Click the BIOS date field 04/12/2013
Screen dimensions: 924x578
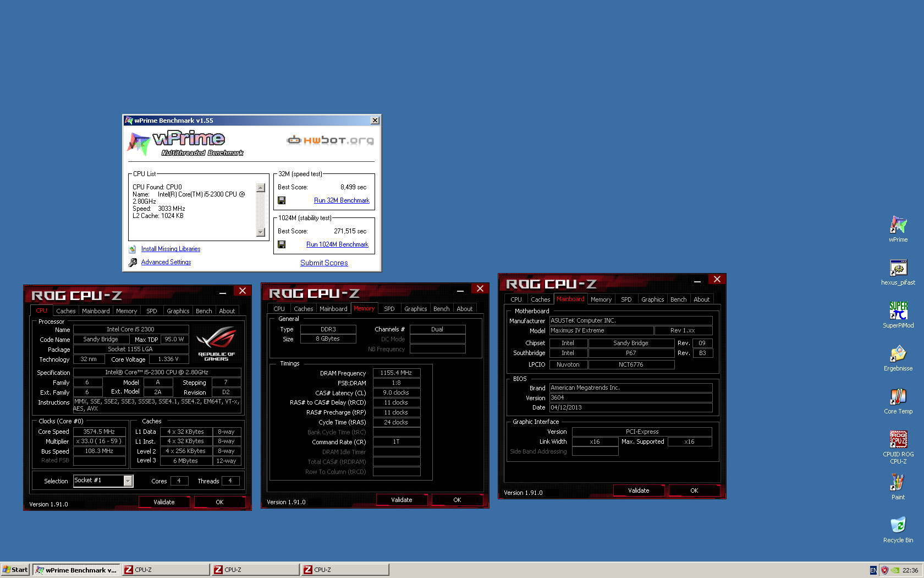tap(631, 407)
